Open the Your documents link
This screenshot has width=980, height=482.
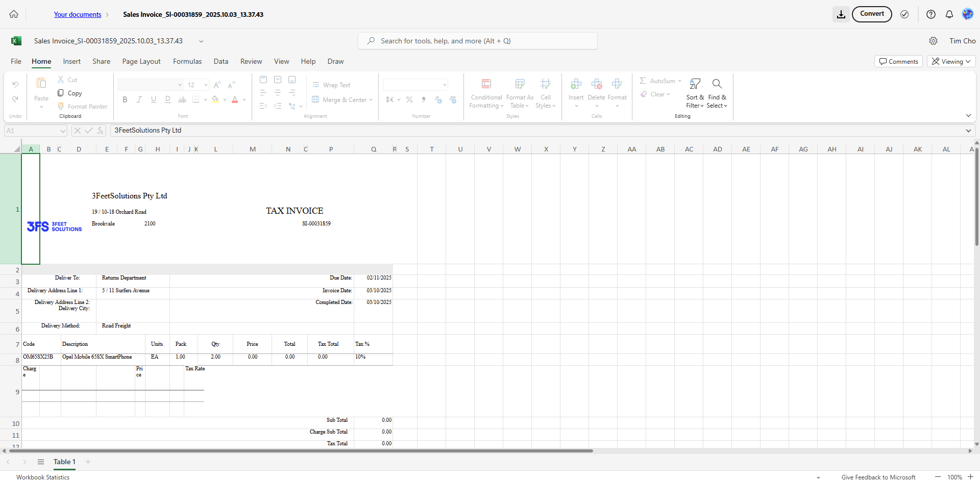click(78, 15)
